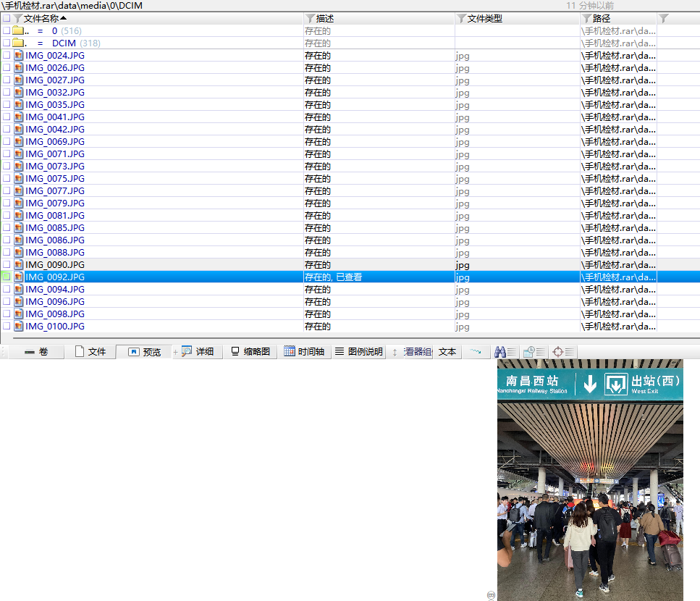The height and width of the screenshot is (601, 700).
Task: Tick the checkbox for IMG_0032.JPG
Action: 7,92
